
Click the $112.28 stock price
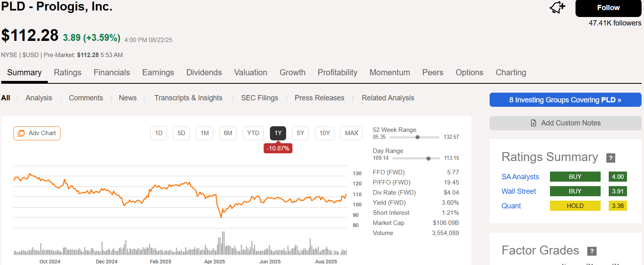click(30, 36)
